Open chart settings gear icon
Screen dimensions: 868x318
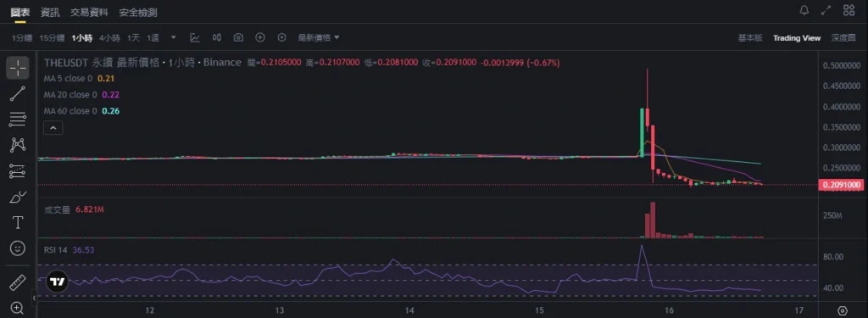(843, 310)
